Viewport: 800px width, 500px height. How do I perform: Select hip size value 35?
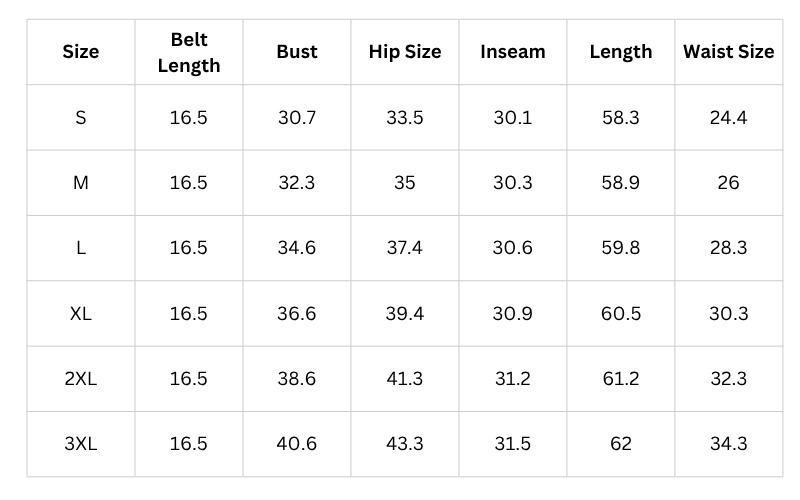404,183
